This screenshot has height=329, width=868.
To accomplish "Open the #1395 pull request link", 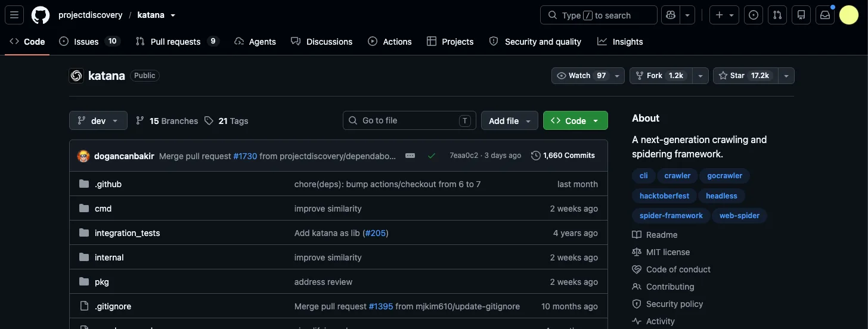I will click(381, 306).
